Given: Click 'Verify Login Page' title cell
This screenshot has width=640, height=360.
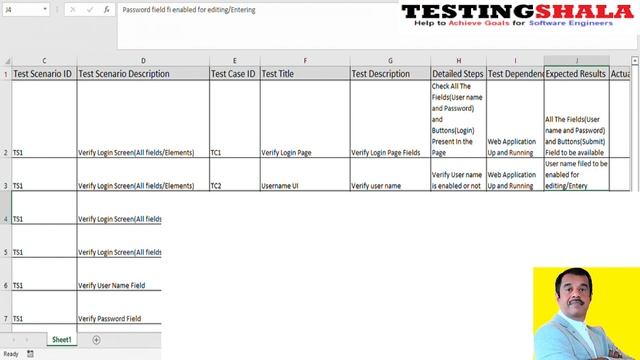Looking at the screenshot, I should click(305, 119).
